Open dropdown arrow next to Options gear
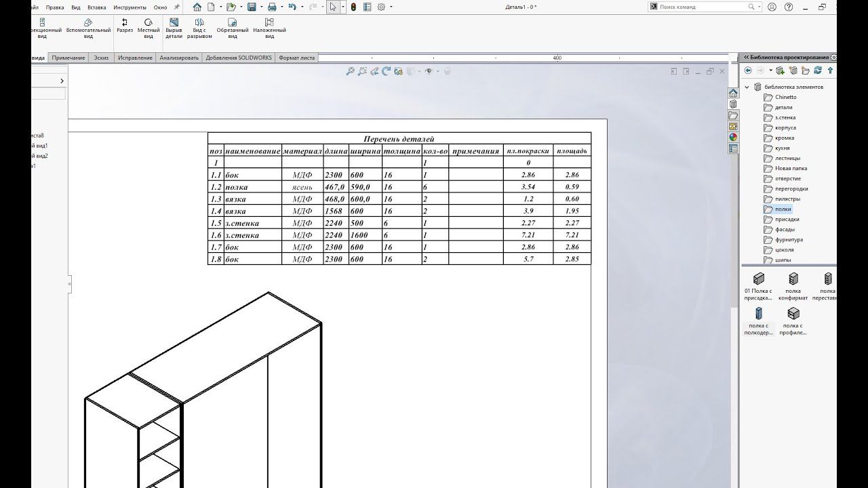This screenshot has width=868, height=488. (x=391, y=7)
